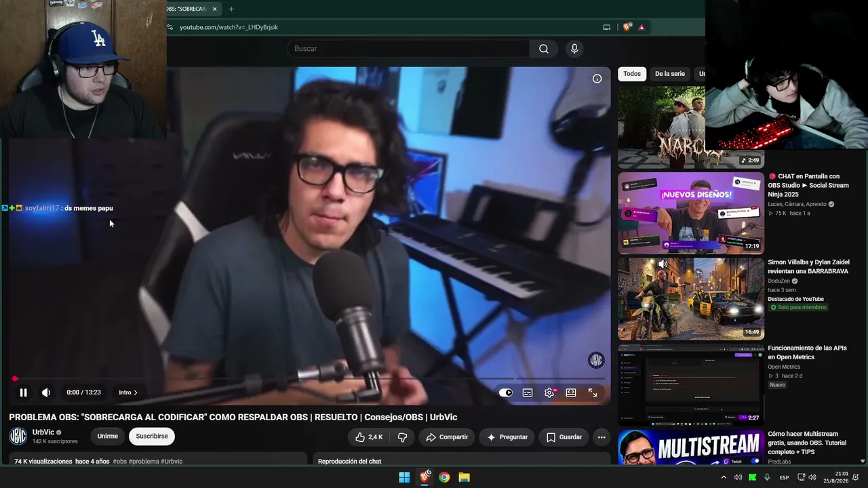This screenshot has height=488, width=868.
Task: Subscribe with the Suscribirse button
Action: [x=152, y=436]
